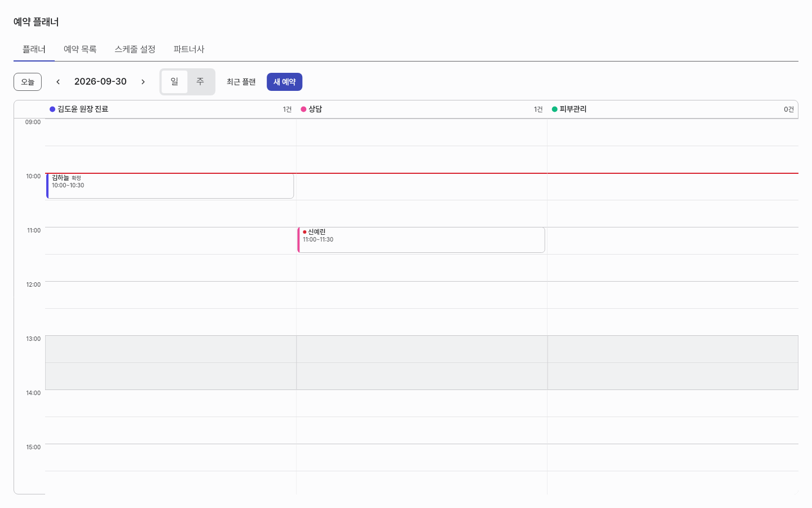The width and height of the screenshot is (812, 508).
Task: Switch to 일 (day) view
Action: click(x=174, y=82)
